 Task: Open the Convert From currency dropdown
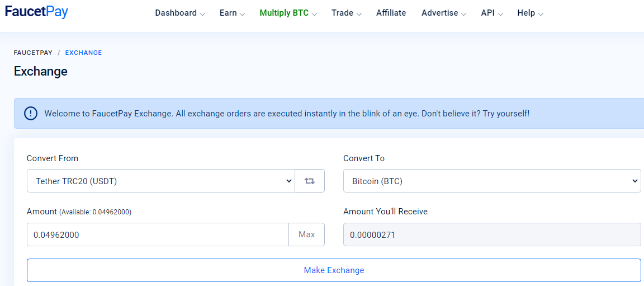click(160, 181)
